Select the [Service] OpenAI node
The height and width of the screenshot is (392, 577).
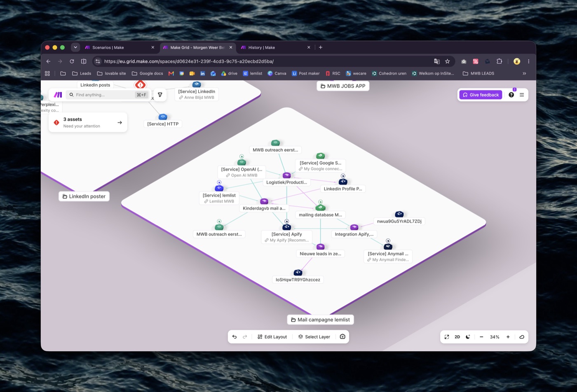pos(242,169)
